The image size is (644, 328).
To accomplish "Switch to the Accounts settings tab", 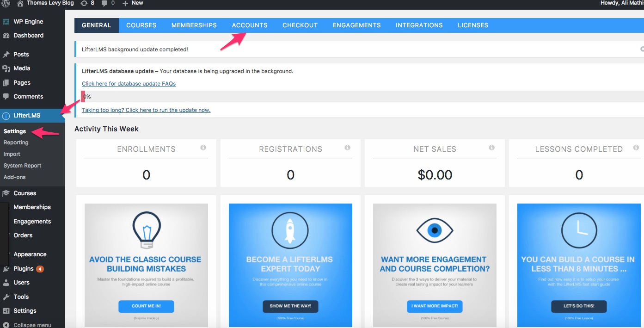I will click(250, 25).
